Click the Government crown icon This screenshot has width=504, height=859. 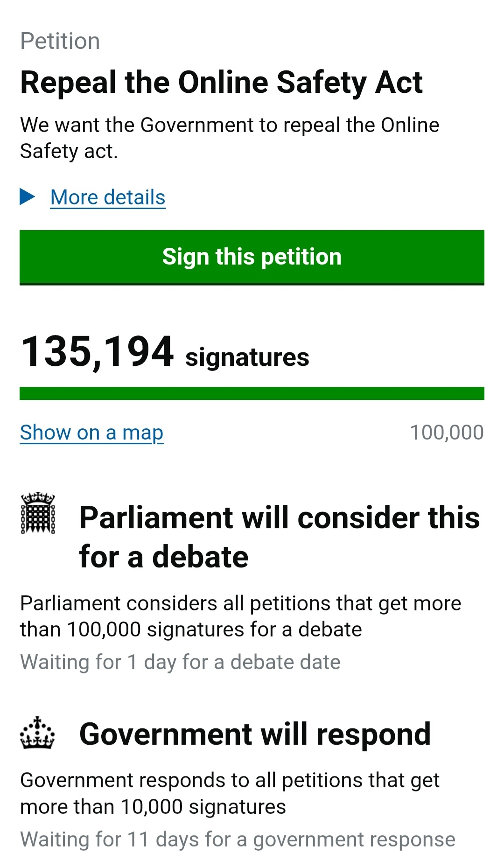37,733
